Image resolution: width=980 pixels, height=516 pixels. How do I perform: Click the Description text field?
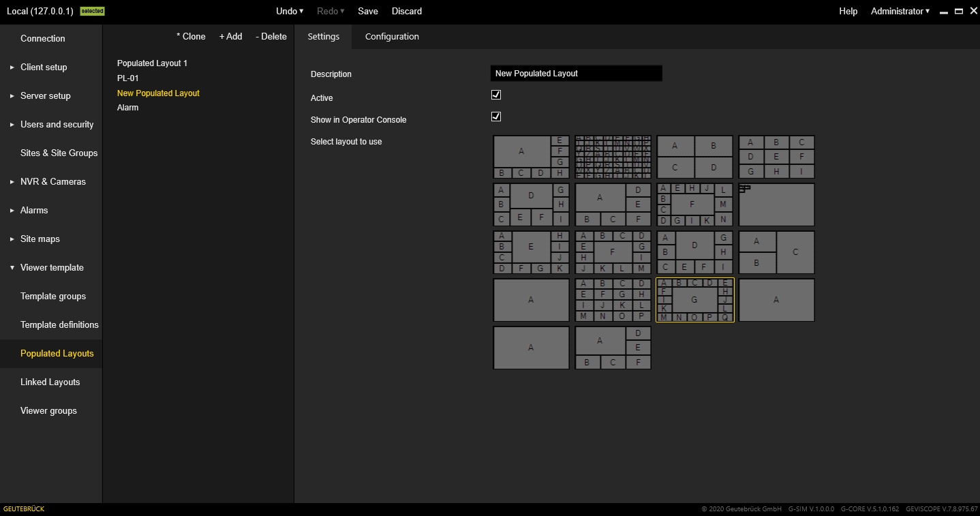[576, 74]
